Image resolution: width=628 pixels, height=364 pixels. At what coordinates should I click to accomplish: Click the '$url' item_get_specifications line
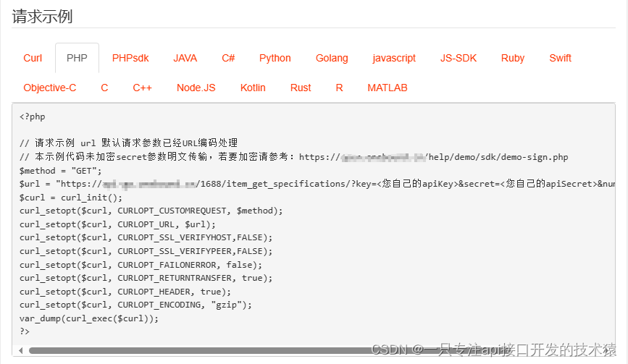pyautogui.click(x=317, y=184)
